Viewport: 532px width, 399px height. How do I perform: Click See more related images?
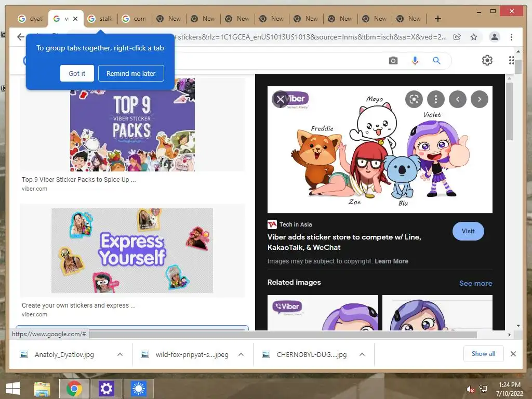[476, 283]
